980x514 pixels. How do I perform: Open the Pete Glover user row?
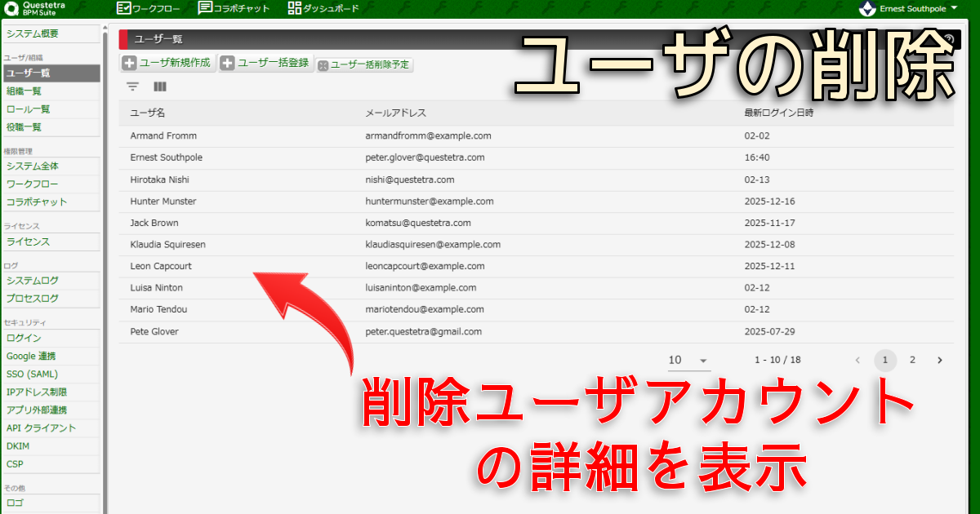click(x=537, y=331)
